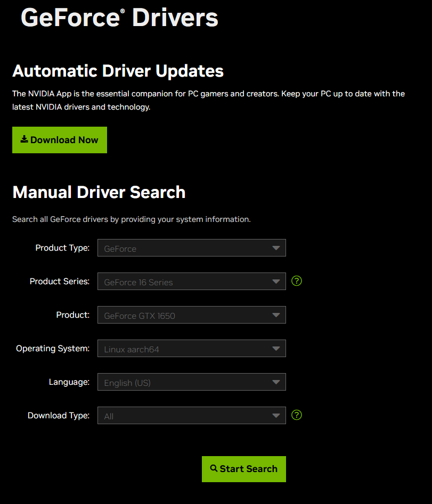This screenshot has width=432, height=504.
Task: Click the Automatic Driver Updates heading
Action: pos(118,71)
